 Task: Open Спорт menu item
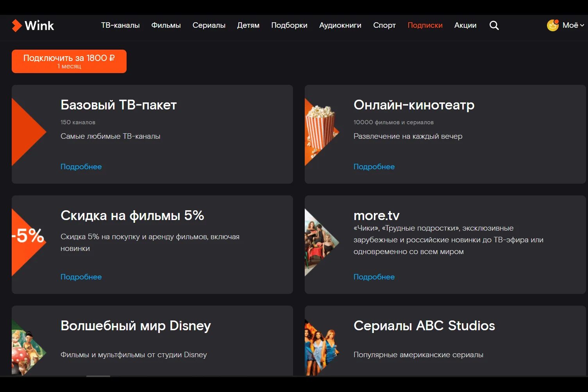coord(384,25)
